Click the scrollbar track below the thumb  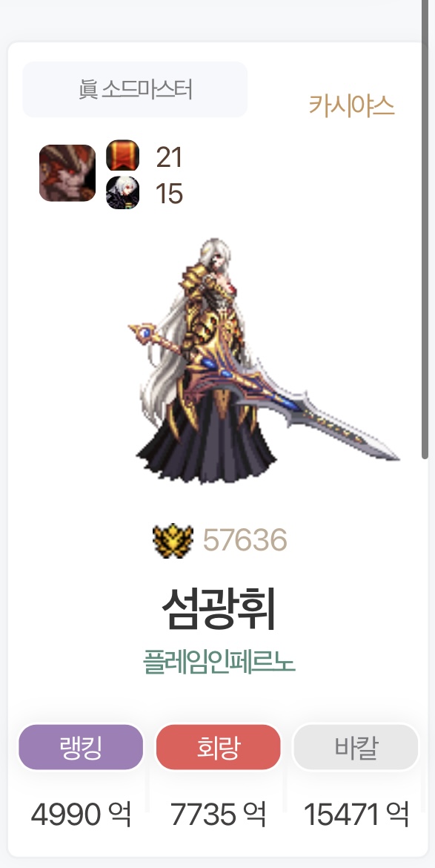[x=425, y=664]
